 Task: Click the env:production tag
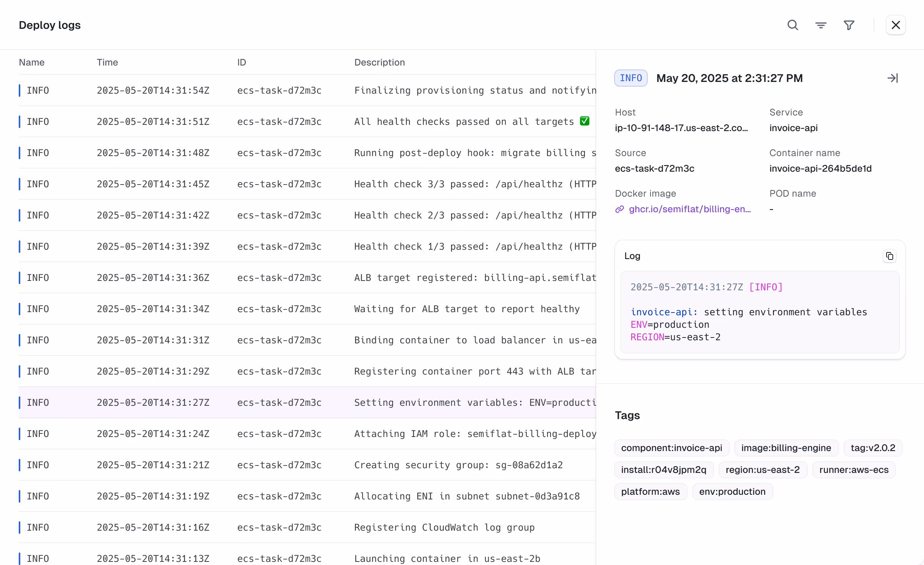[732, 492]
